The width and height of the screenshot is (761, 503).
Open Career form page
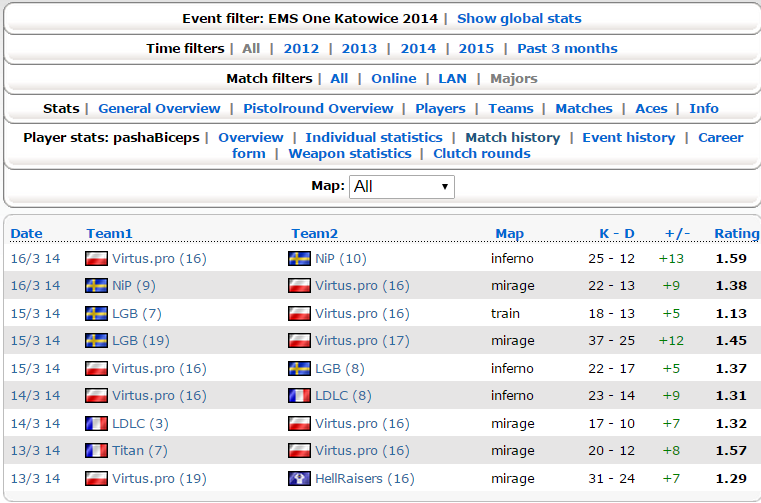(721, 137)
